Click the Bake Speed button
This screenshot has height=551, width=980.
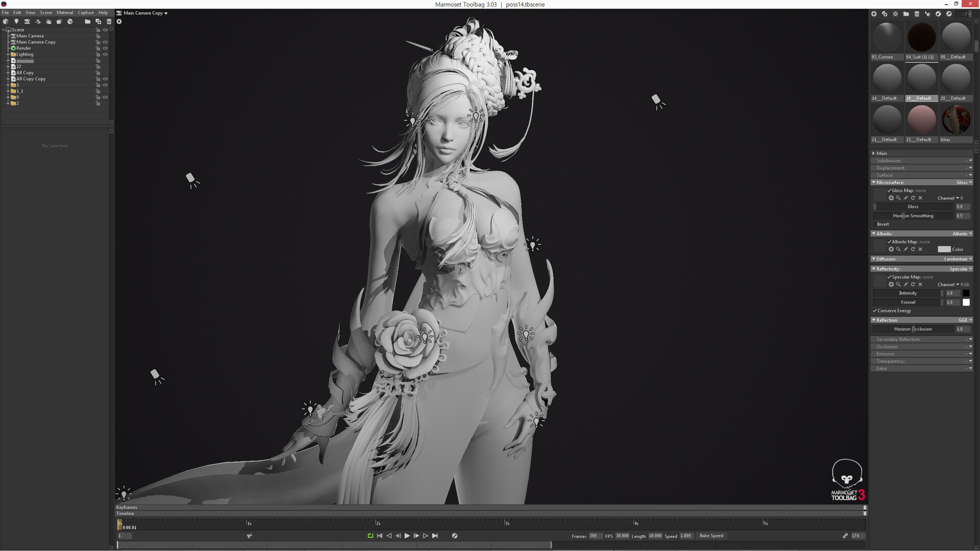tap(711, 536)
